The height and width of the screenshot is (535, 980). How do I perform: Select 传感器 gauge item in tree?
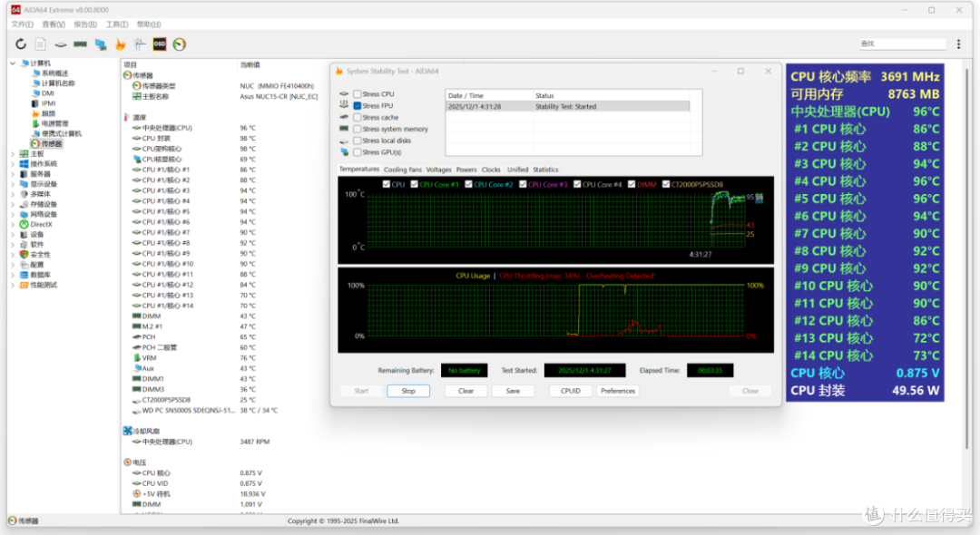coord(51,143)
